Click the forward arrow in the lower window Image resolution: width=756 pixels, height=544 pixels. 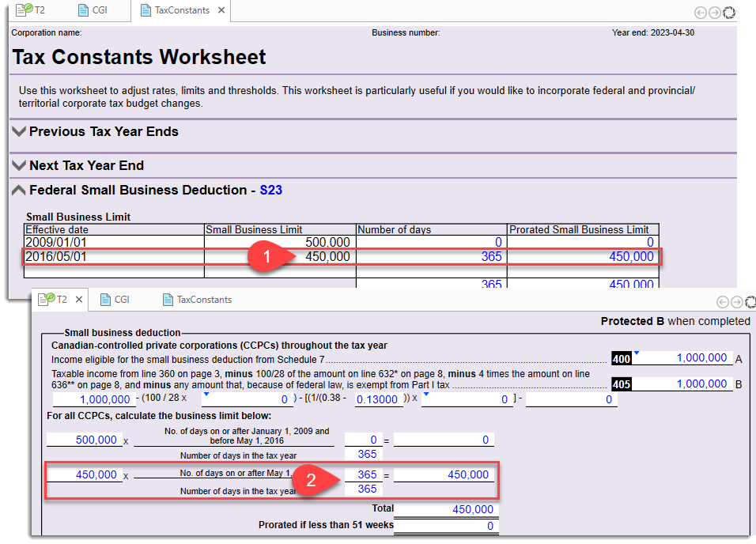click(737, 302)
